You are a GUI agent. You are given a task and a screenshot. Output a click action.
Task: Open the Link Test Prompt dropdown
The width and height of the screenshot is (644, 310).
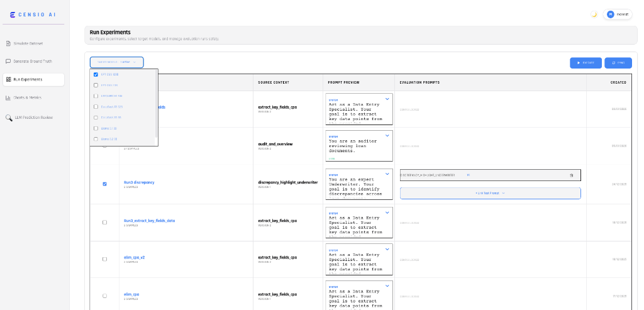point(490,193)
